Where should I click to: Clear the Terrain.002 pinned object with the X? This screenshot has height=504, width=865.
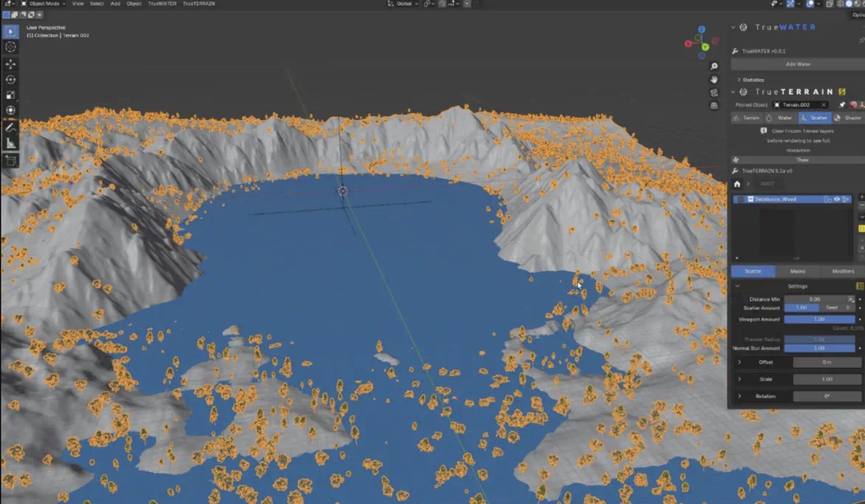pos(824,105)
